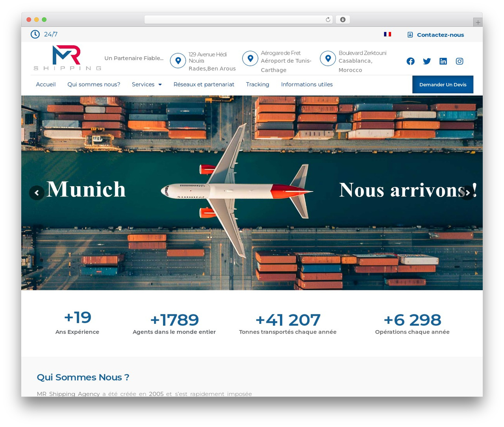Viewport: 504px width, 427px height.
Task: Click the airplane hero slider image
Action: pyautogui.click(x=252, y=193)
